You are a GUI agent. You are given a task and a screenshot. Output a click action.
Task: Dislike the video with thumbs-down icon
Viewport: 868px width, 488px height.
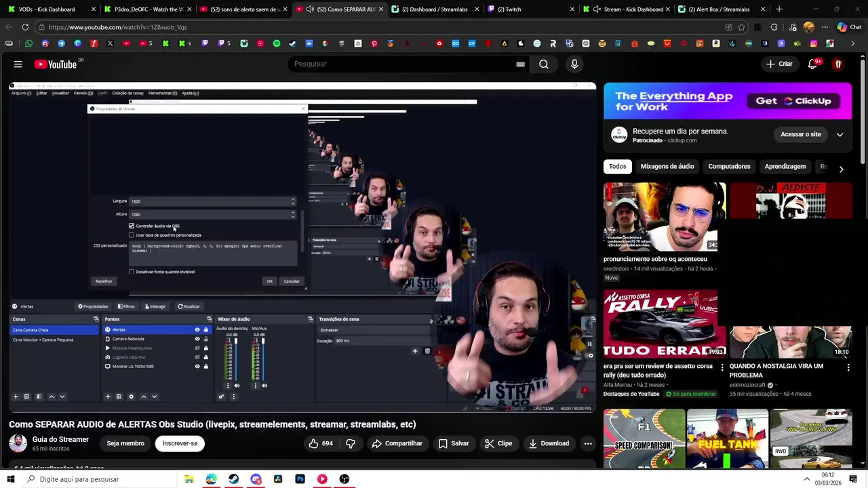click(351, 443)
